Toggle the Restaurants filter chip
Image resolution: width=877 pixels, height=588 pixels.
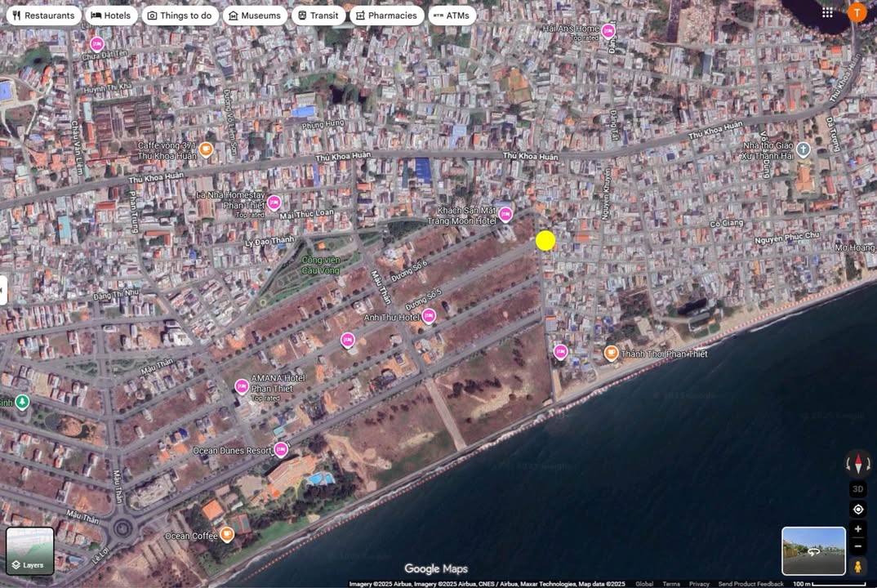coord(43,15)
